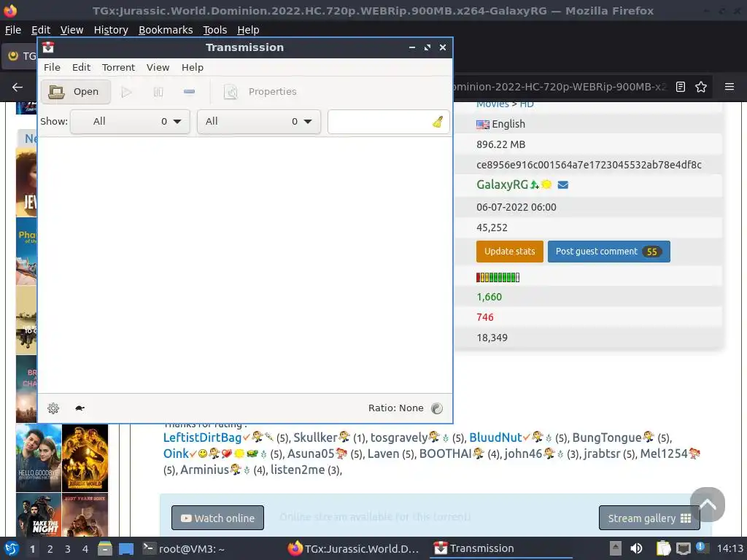The height and width of the screenshot is (560, 747).
Task: Click Watch online button
Action: coord(217,518)
